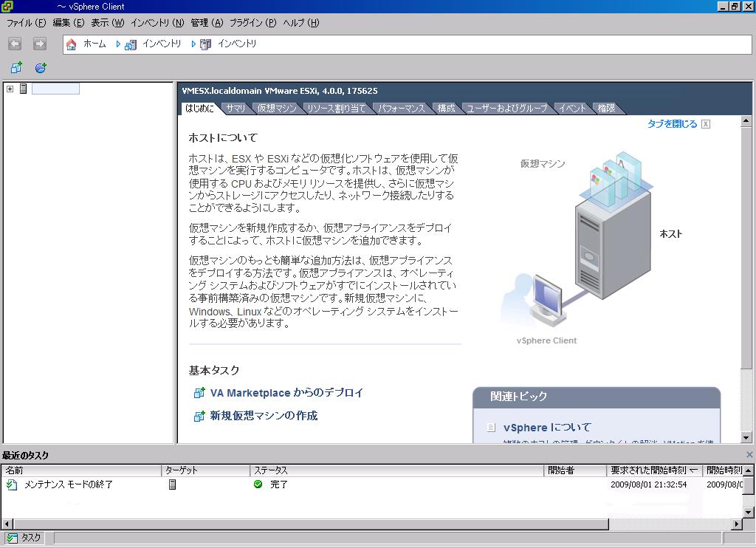
Task: Select the メンテナンス モードの終了 task row
Action: coord(371,484)
